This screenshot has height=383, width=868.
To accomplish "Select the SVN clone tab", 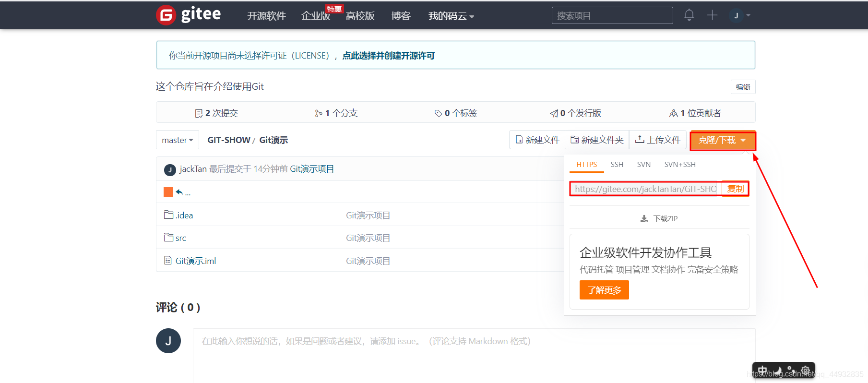I will pyautogui.click(x=644, y=165).
